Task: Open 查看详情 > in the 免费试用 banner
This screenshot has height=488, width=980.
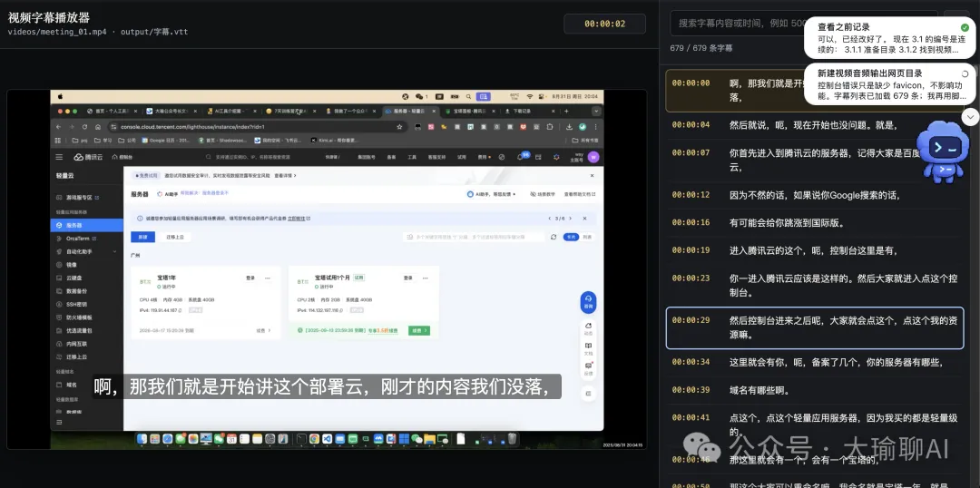Action: [284, 176]
